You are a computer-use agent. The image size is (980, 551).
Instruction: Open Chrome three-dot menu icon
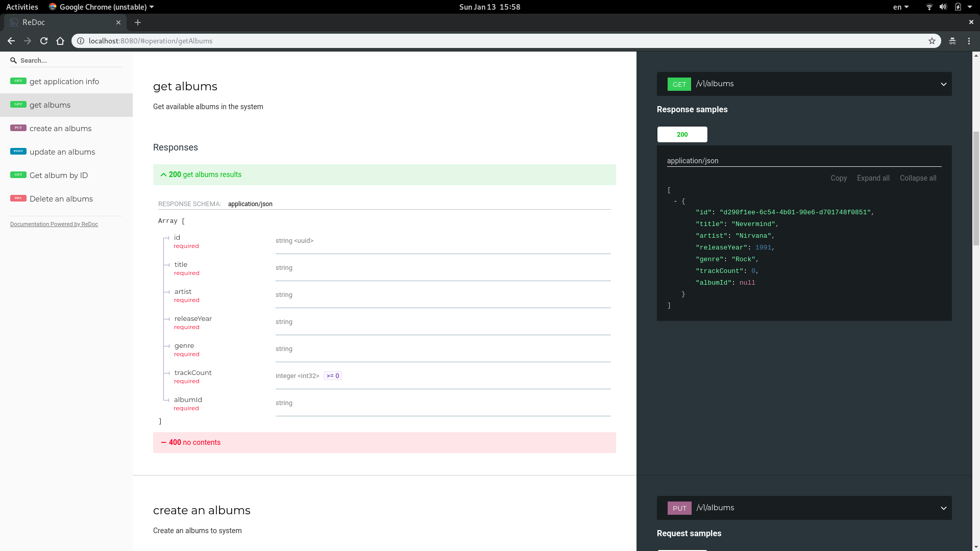pyautogui.click(x=969, y=41)
